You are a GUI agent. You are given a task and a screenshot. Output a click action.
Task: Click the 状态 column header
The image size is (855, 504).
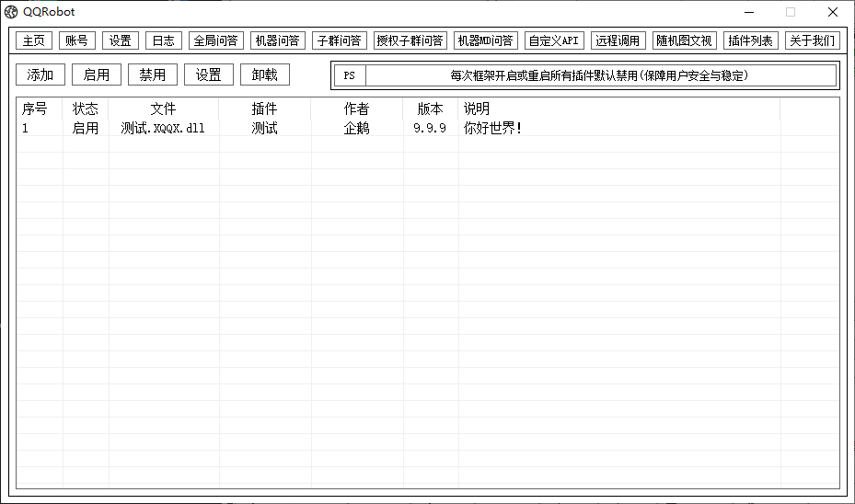(x=86, y=109)
